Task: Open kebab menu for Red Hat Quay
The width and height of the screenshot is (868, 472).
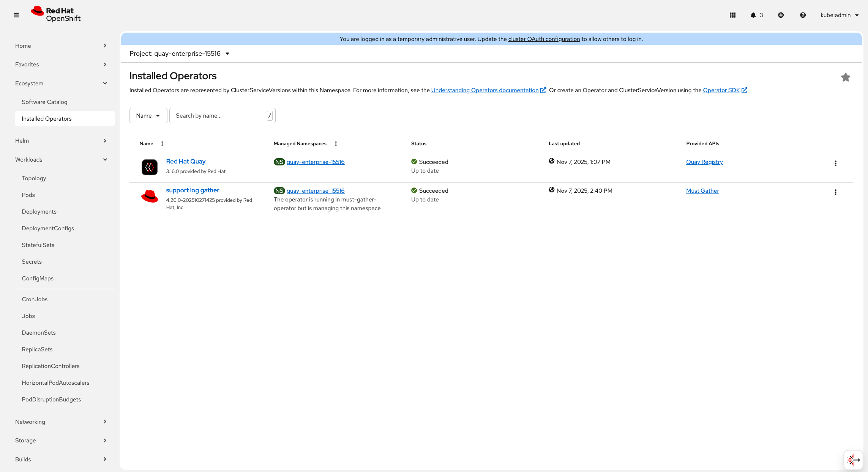Action: tap(835, 164)
